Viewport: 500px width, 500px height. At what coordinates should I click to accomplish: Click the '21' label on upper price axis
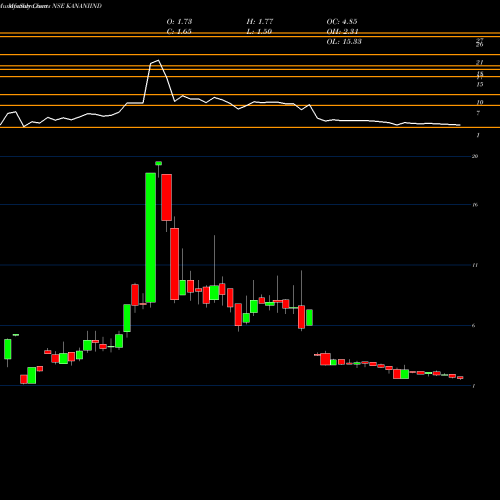click(480, 62)
